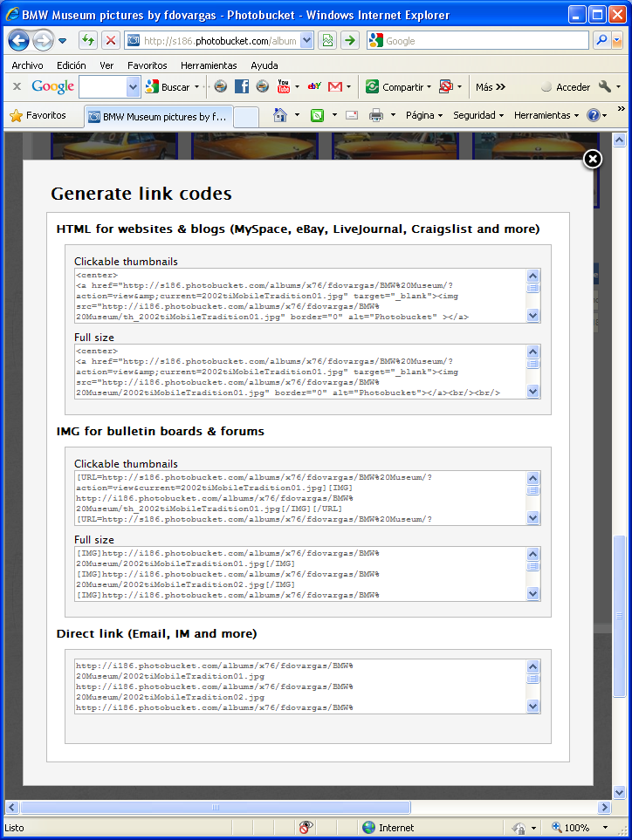
Task: Open the Archivo menu
Action: (27, 65)
